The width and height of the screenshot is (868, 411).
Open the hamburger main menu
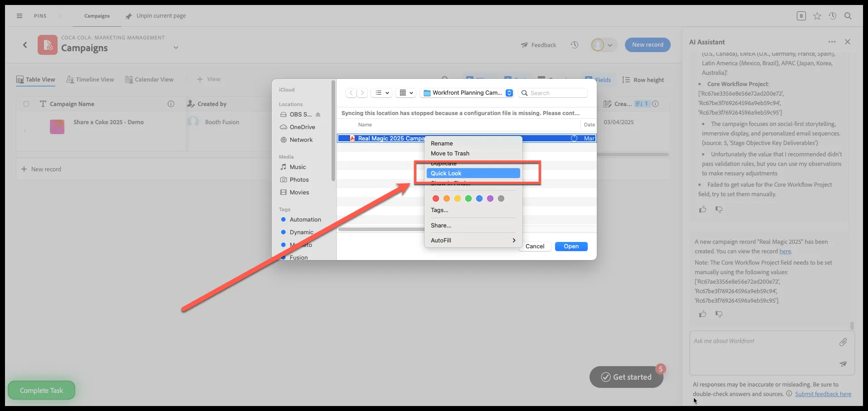coord(20,16)
